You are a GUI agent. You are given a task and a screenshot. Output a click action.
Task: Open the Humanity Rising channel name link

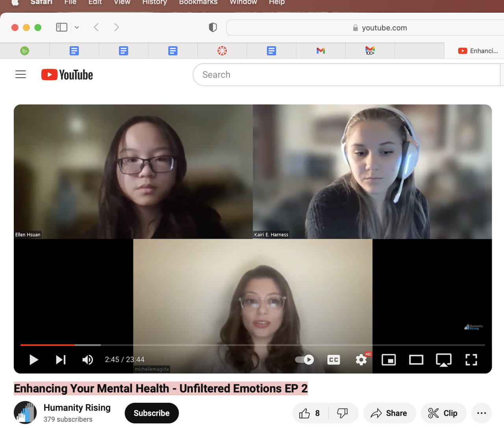(x=77, y=408)
